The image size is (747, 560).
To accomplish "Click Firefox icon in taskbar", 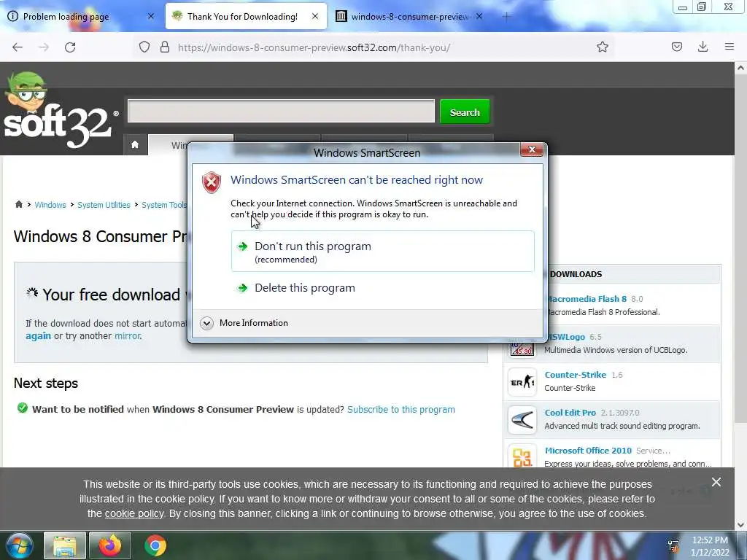I will tap(109, 545).
